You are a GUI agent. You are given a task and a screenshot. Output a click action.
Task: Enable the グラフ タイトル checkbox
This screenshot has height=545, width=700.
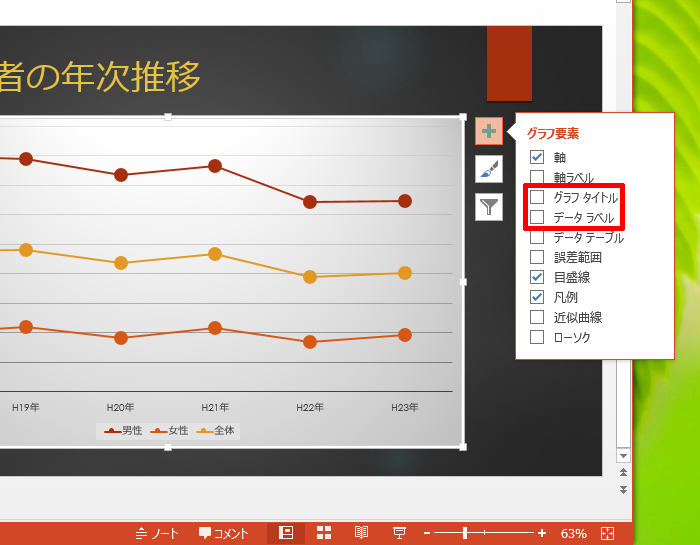point(537,197)
